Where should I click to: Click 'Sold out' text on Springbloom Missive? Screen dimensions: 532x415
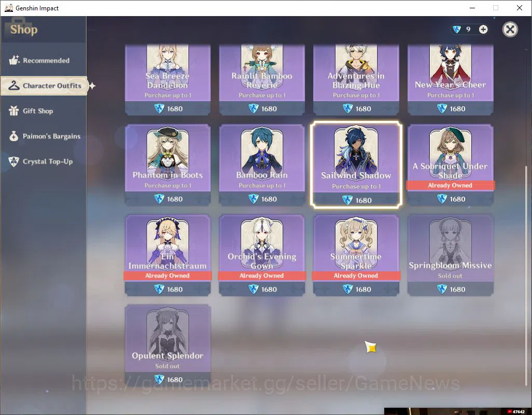point(450,276)
